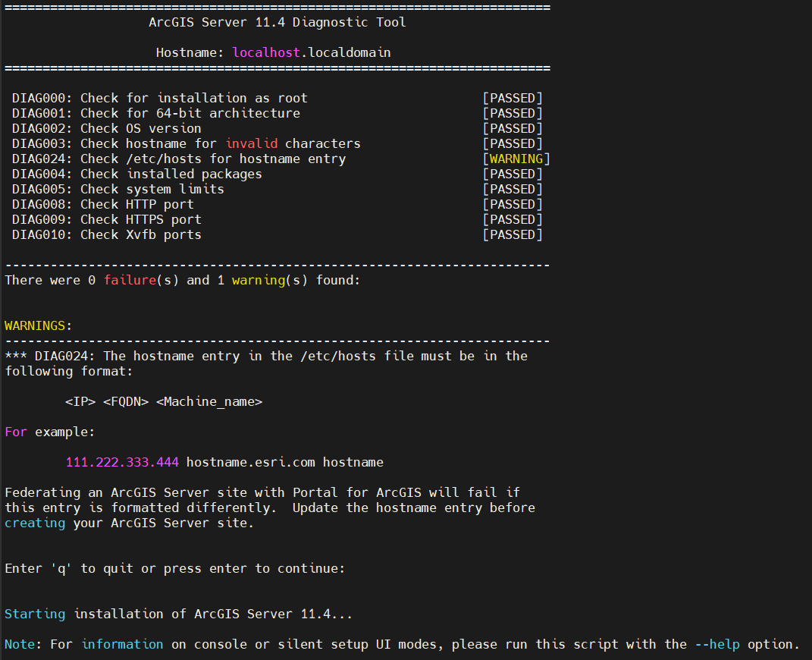
Task: Click the [PASSED] status for HTTPS port
Action: (x=513, y=220)
